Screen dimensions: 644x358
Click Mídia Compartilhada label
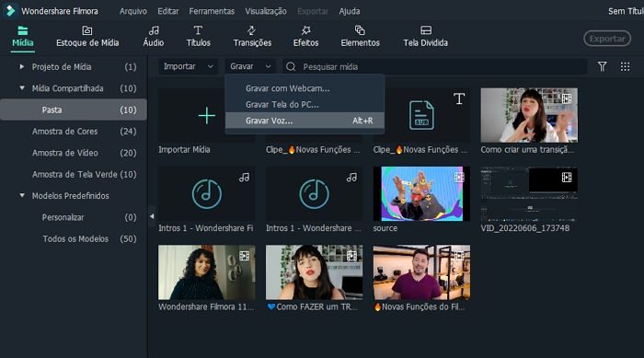click(67, 88)
